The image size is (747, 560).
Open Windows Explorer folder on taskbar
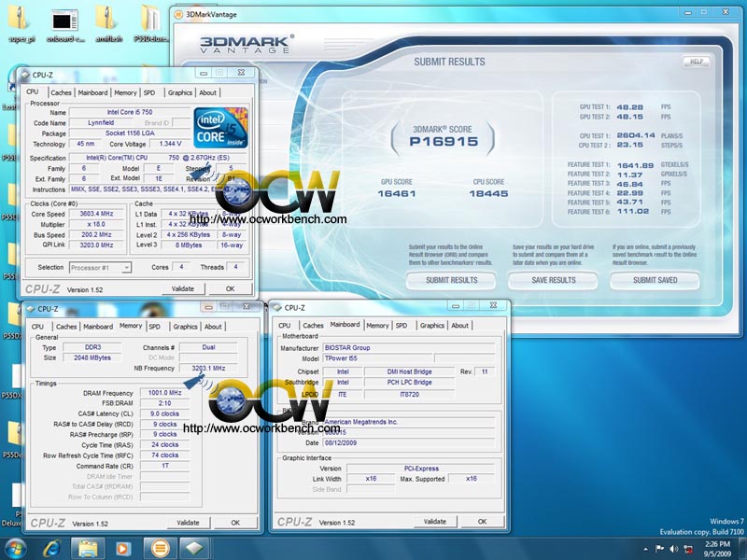pyautogui.click(x=88, y=549)
